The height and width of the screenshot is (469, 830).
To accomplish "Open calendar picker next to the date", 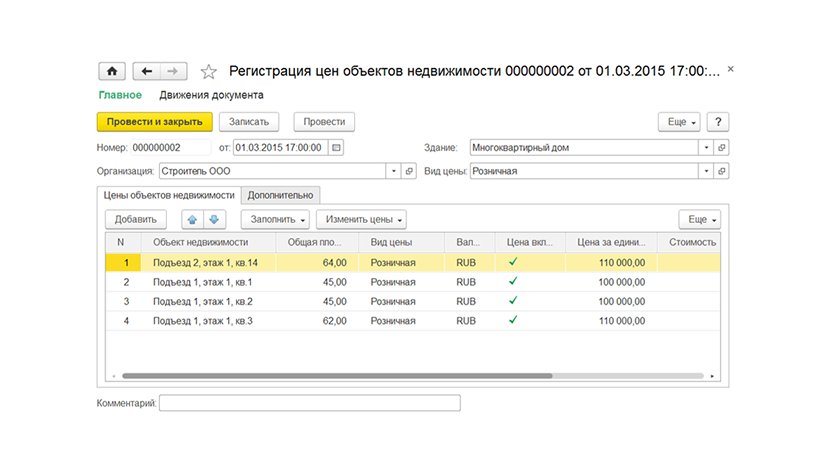I will 336,148.
